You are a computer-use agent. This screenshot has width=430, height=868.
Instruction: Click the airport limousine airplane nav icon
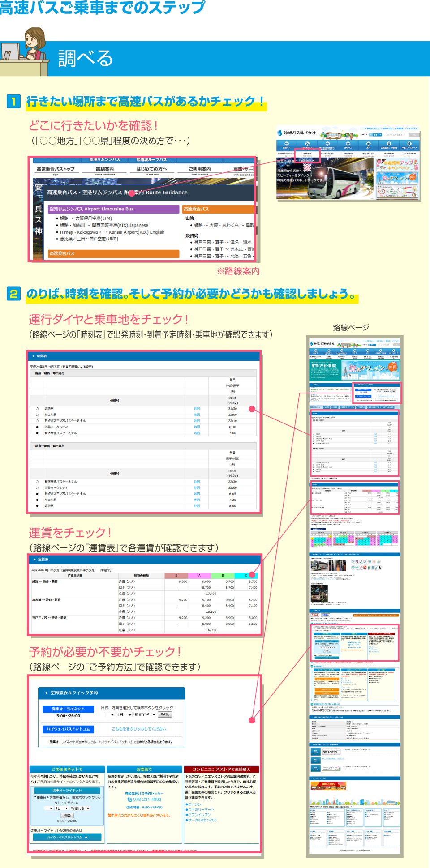pyautogui.click(x=307, y=143)
